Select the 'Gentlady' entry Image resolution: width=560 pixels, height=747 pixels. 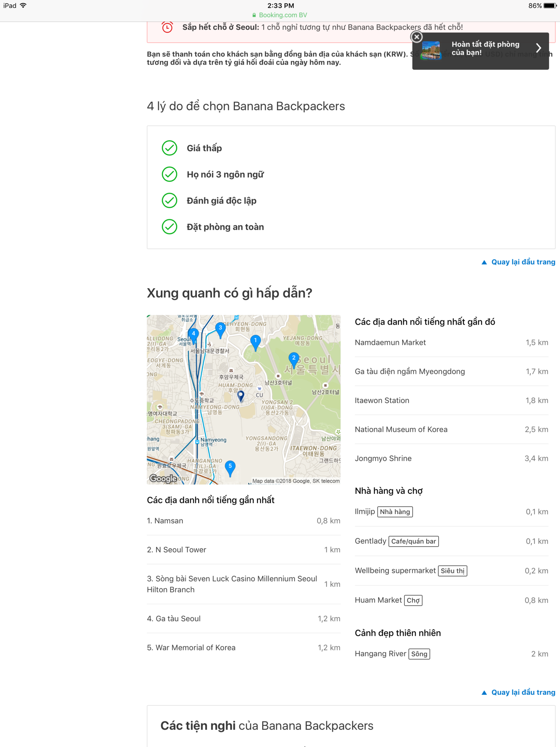[451, 541]
